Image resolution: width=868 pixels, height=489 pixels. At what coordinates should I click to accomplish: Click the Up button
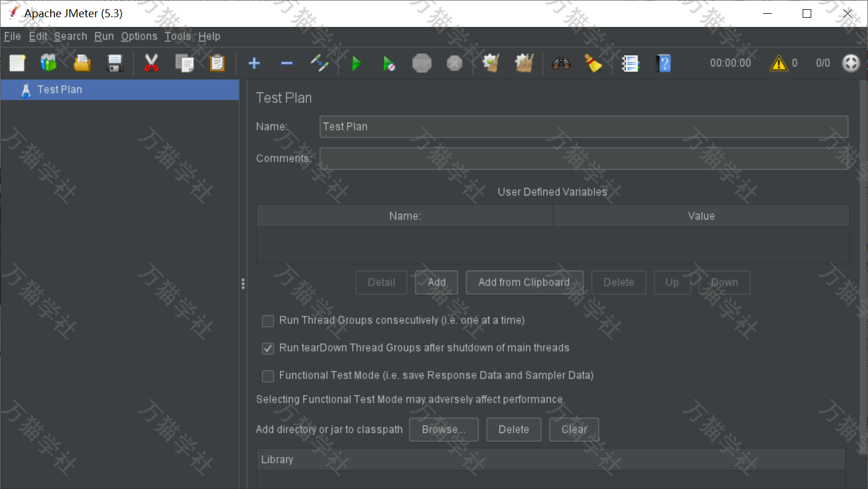[672, 283]
